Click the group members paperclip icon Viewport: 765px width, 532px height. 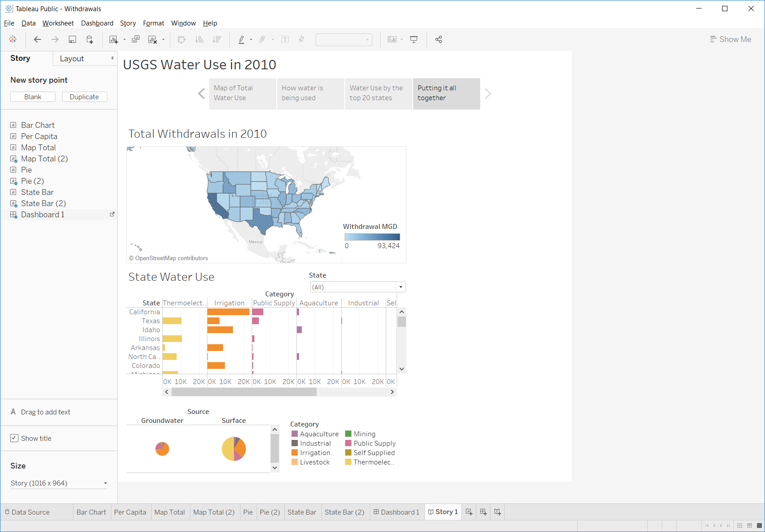[x=262, y=39]
